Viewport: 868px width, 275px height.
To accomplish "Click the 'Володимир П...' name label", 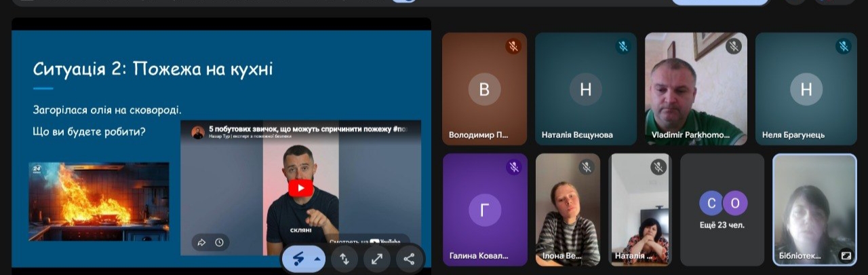I will click(479, 134).
